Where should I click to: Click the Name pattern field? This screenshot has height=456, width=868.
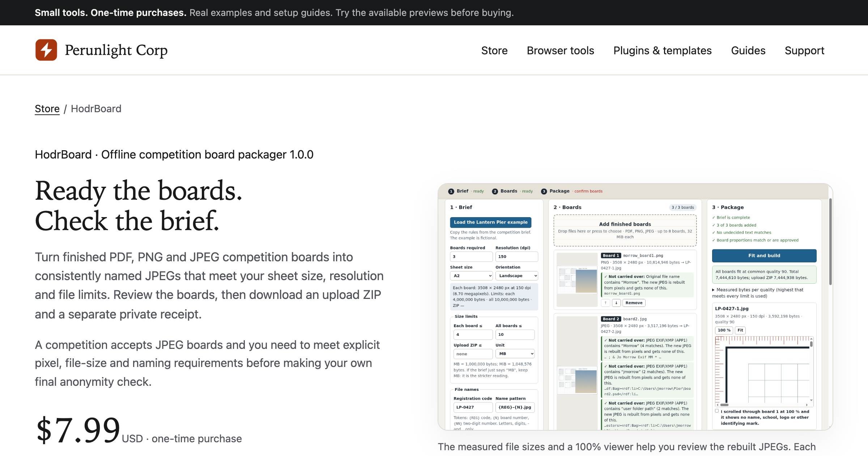pyautogui.click(x=515, y=407)
